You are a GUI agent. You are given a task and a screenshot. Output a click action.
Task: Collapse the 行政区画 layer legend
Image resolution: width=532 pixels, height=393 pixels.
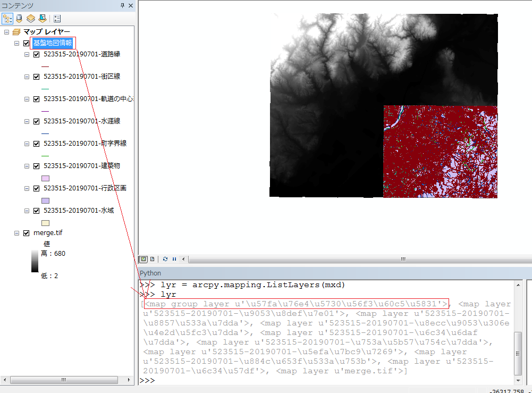27,188
